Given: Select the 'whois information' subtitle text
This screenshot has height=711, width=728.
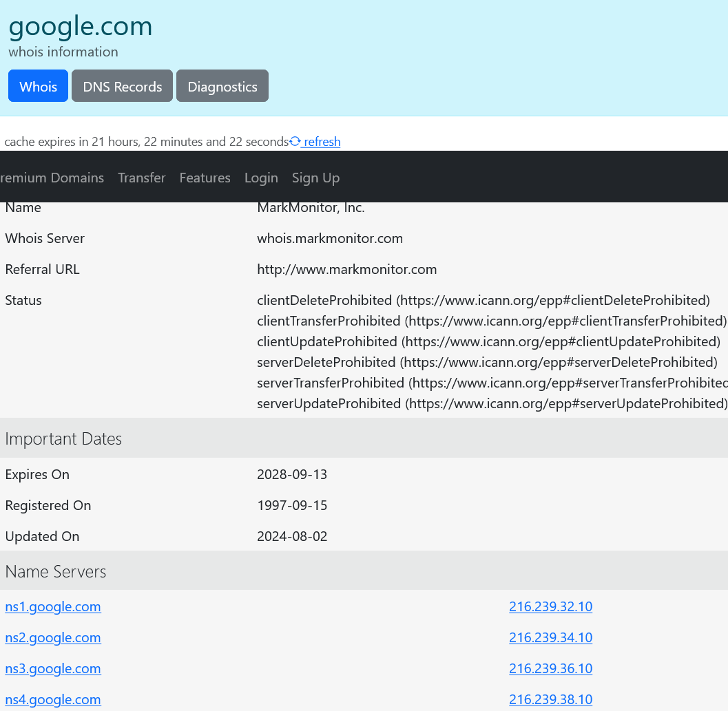Looking at the screenshot, I should (63, 52).
